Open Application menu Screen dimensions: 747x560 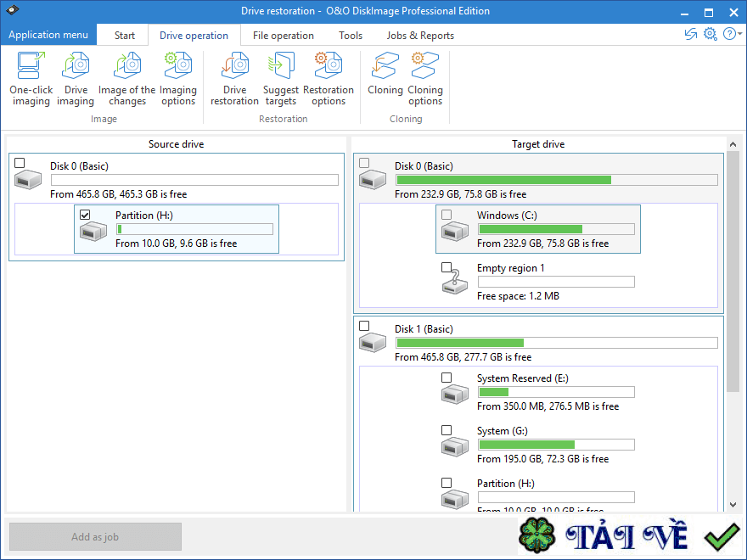click(48, 35)
